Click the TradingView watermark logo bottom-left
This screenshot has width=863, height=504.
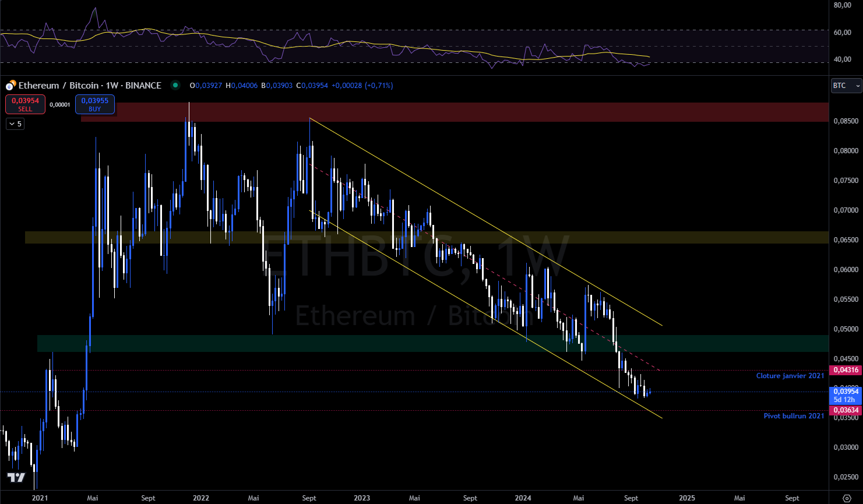point(16,478)
